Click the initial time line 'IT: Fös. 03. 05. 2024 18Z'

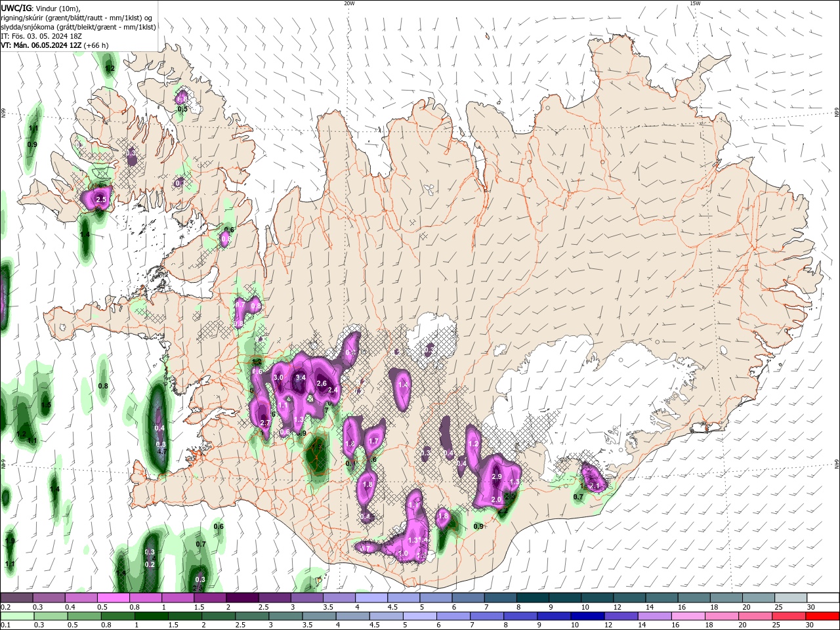(x=41, y=36)
